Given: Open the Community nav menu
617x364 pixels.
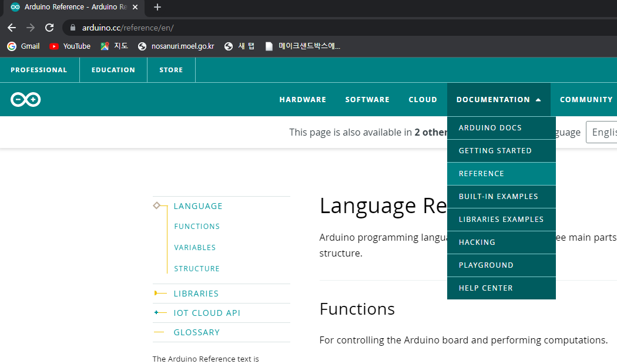Looking at the screenshot, I should pos(586,99).
